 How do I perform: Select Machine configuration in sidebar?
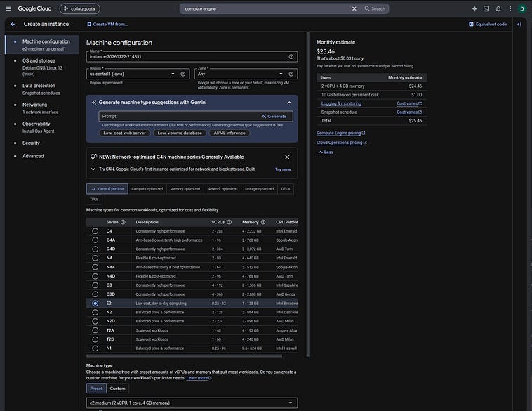tap(42, 45)
